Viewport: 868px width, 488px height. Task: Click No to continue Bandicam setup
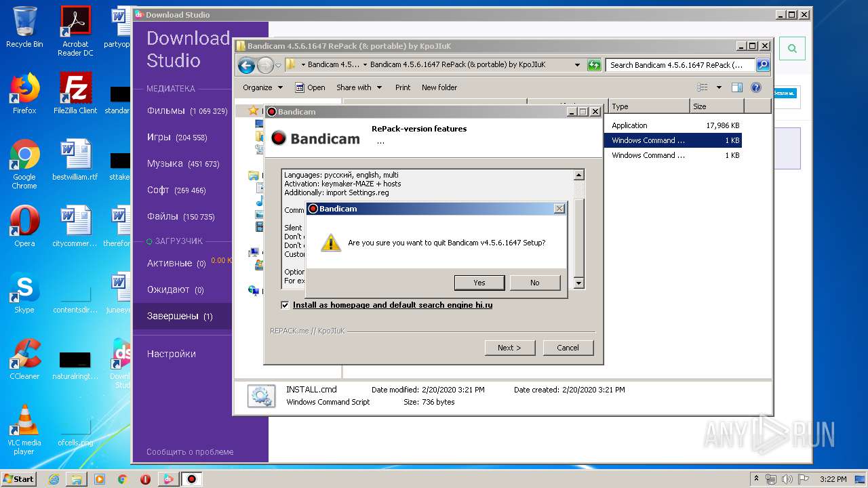tap(535, 283)
